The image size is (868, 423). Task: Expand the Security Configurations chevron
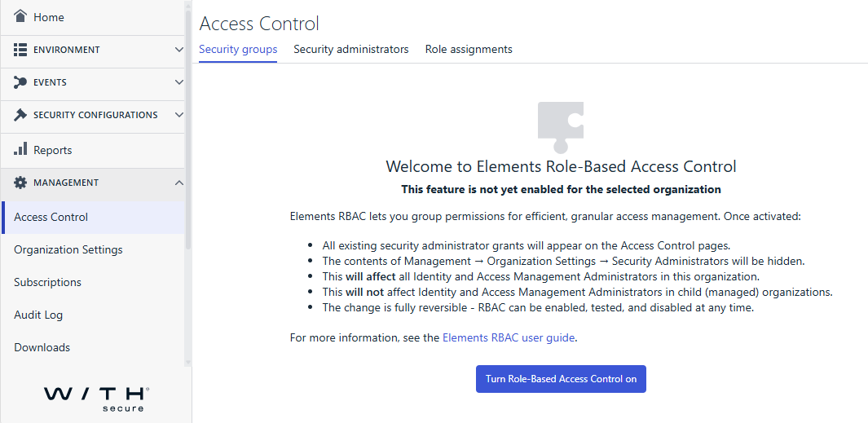[x=178, y=115]
